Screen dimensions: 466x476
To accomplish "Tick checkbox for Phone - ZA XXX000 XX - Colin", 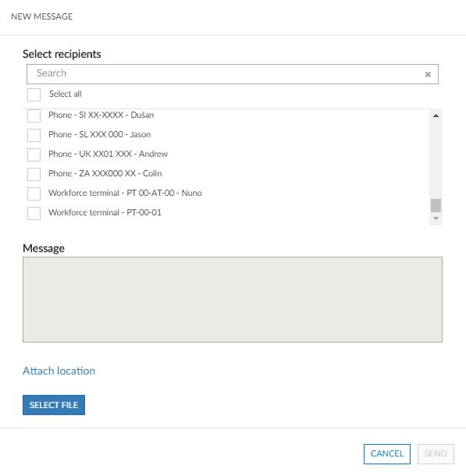I will pos(34,174).
